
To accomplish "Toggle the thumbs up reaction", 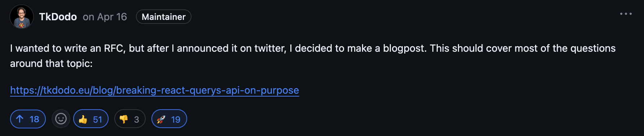I will (91, 119).
